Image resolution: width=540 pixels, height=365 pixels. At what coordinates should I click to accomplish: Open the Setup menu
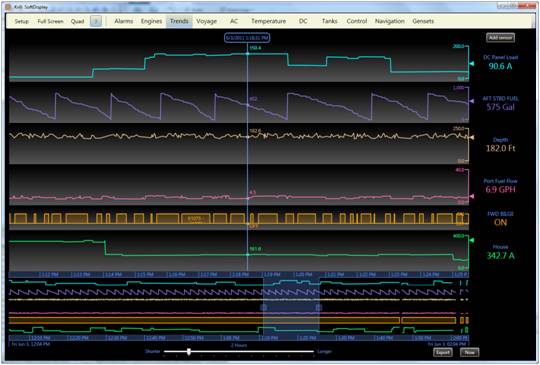point(21,21)
